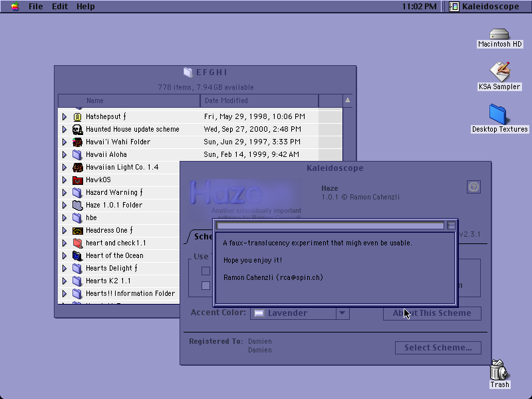The width and height of the screenshot is (532, 399).
Task: Select the Hearts!! Information Folder icon
Action: point(77,294)
